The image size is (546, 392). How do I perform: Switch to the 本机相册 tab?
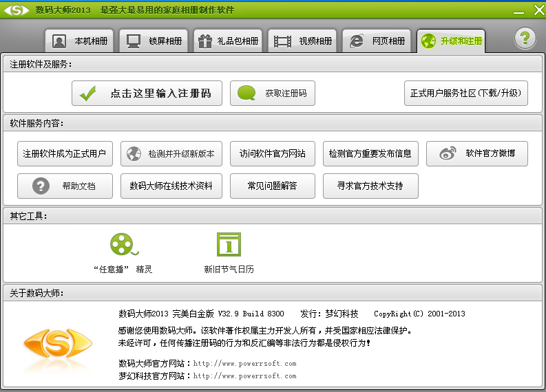[x=80, y=41]
